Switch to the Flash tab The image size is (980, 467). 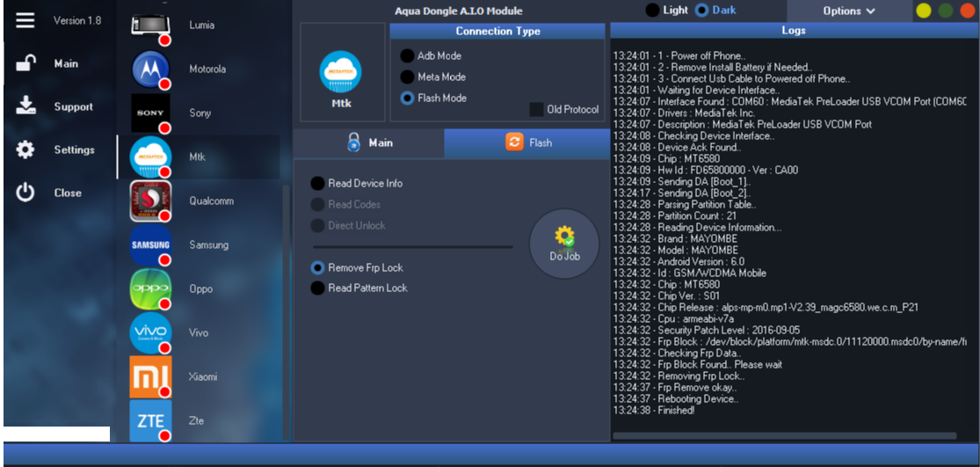pos(526,142)
